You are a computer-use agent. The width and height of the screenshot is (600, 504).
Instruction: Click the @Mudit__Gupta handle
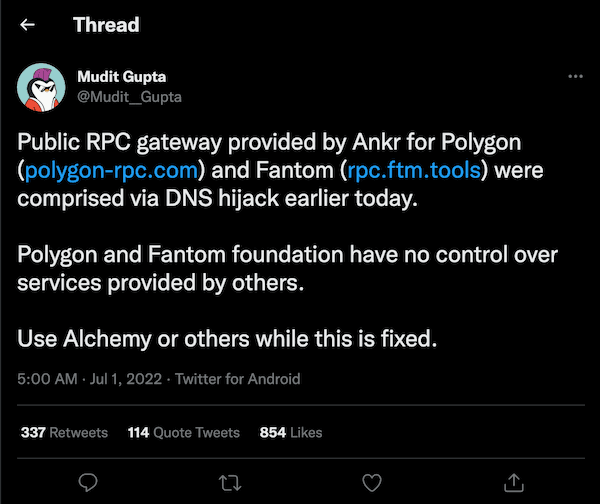click(x=129, y=97)
